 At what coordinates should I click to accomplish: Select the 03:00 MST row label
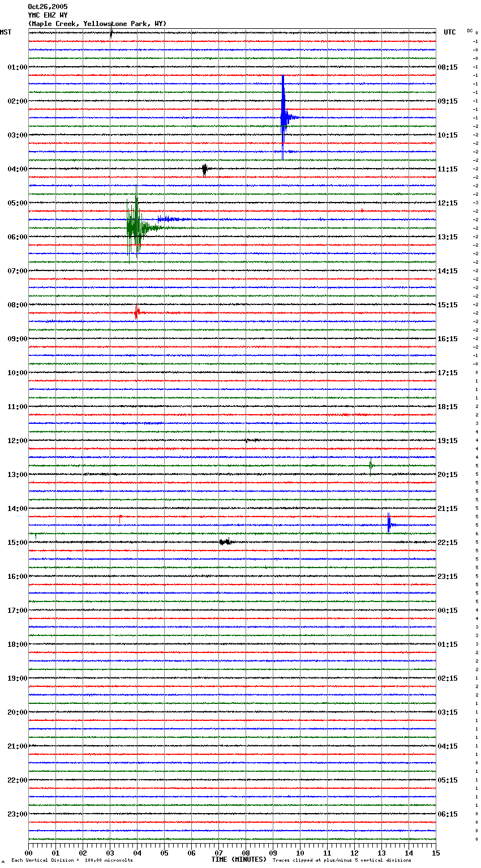tap(18, 135)
